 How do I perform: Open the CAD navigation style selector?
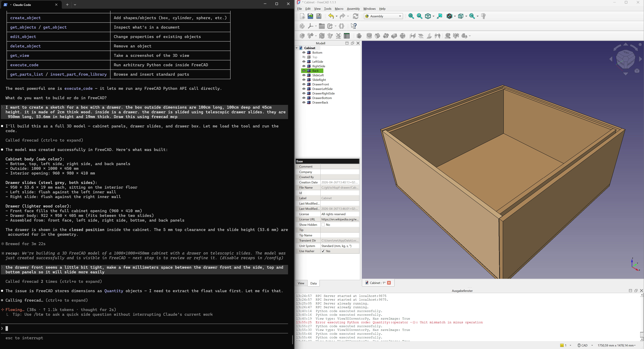[585, 345]
